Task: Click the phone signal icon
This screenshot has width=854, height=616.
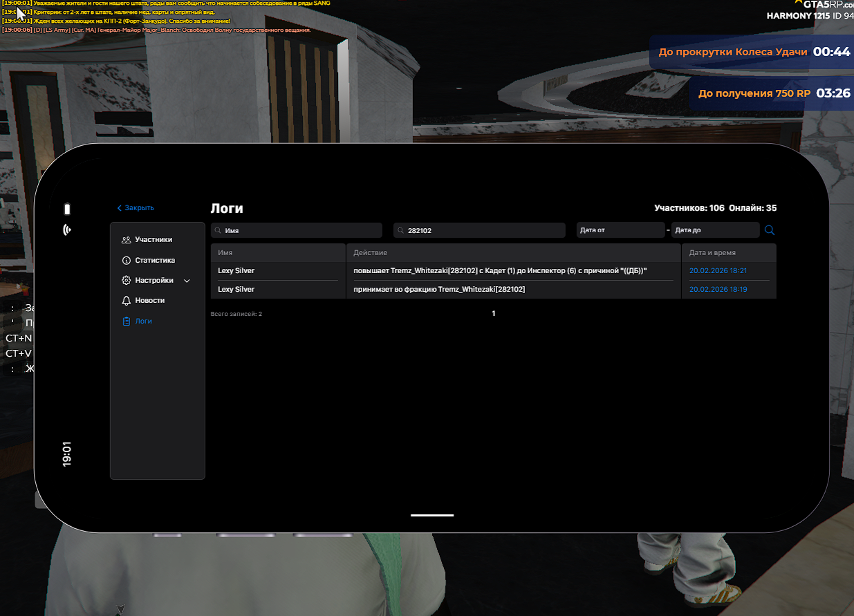Action: click(x=67, y=230)
